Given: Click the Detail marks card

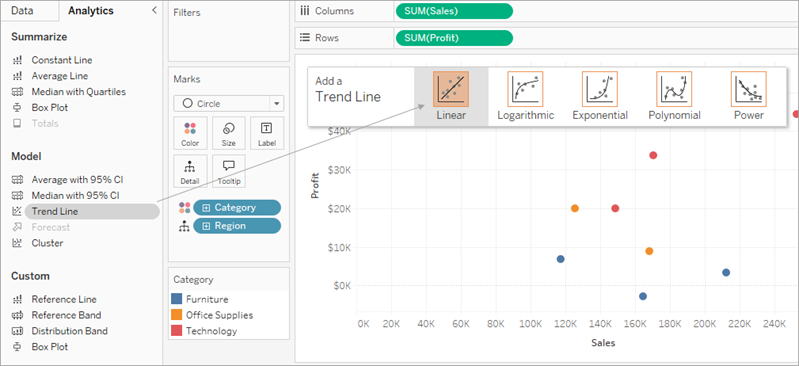Looking at the screenshot, I should pyautogui.click(x=190, y=171).
